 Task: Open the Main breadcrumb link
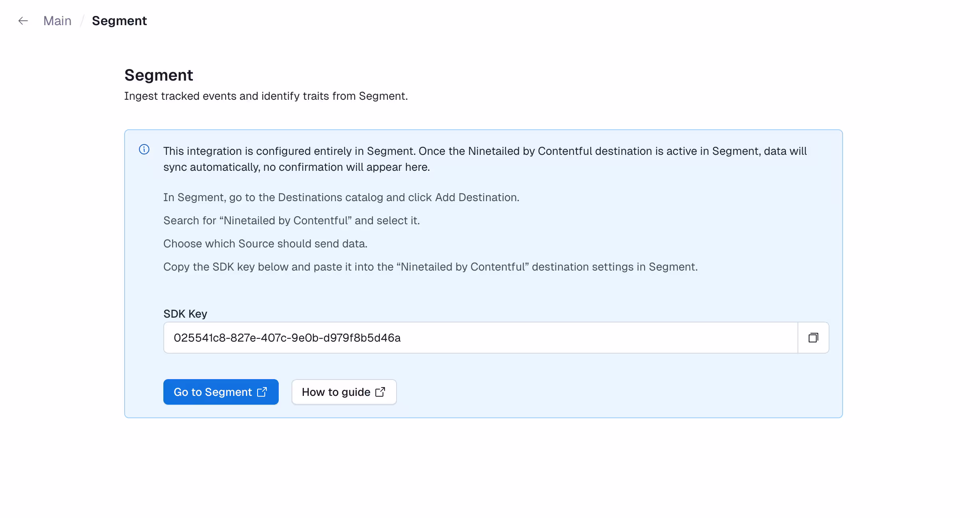coord(58,21)
